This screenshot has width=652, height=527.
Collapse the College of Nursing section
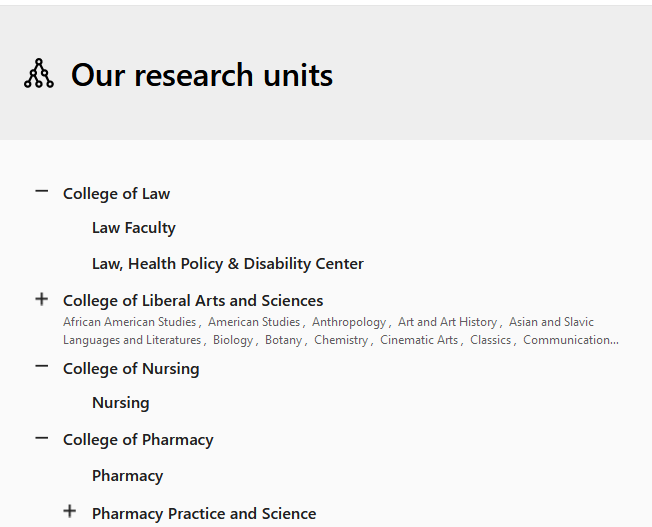pos(41,366)
